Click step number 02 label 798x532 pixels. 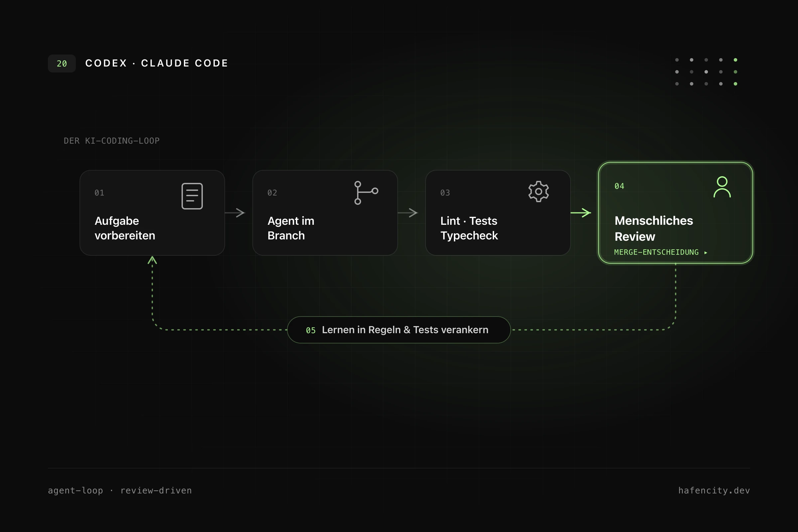tap(272, 193)
